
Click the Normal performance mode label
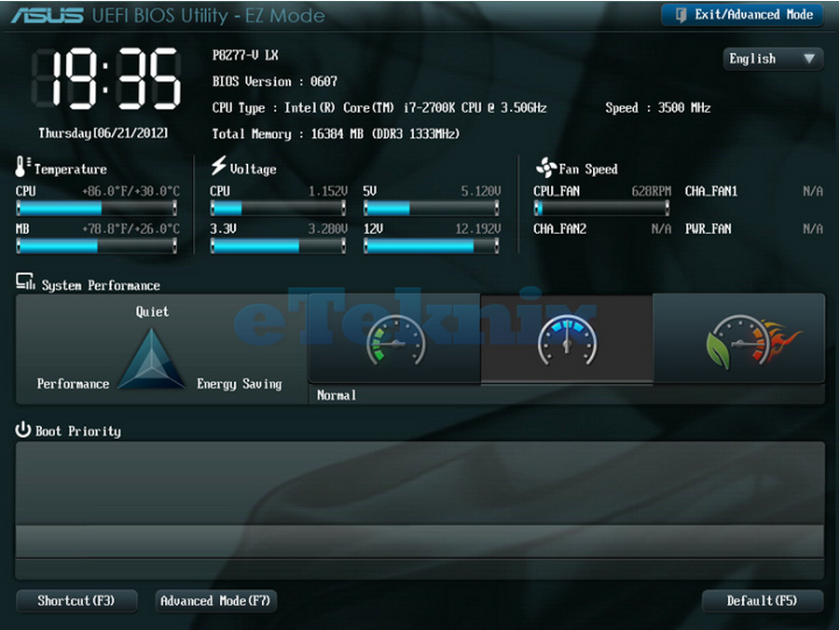coord(337,395)
